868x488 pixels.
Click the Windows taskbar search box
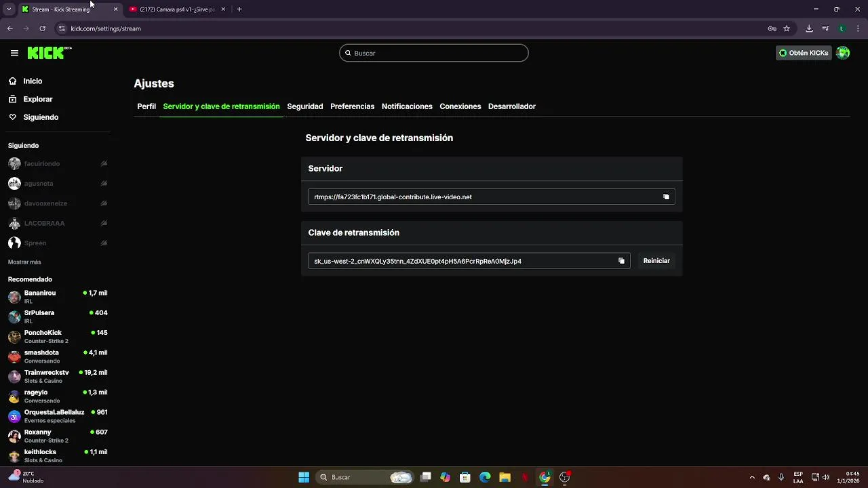(x=366, y=477)
